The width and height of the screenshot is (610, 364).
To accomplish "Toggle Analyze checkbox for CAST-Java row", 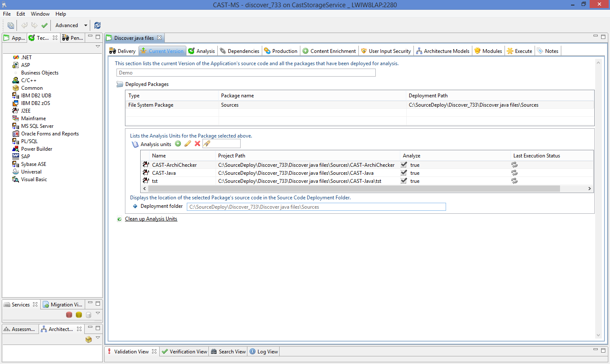I will pyautogui.click(x=404, y=173).
